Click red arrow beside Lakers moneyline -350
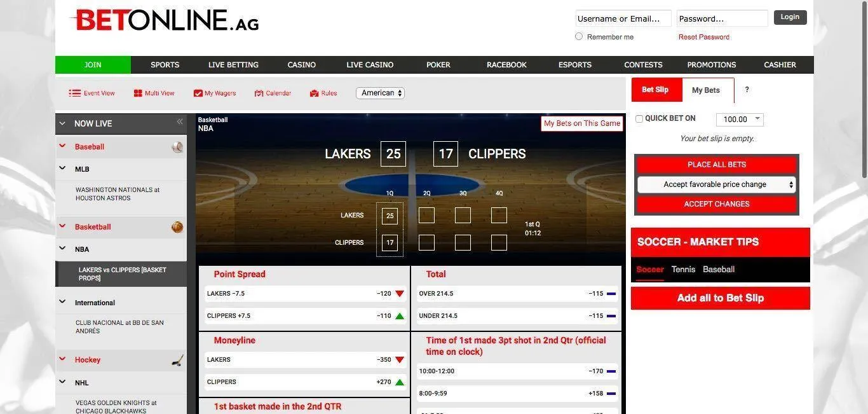 400,360
